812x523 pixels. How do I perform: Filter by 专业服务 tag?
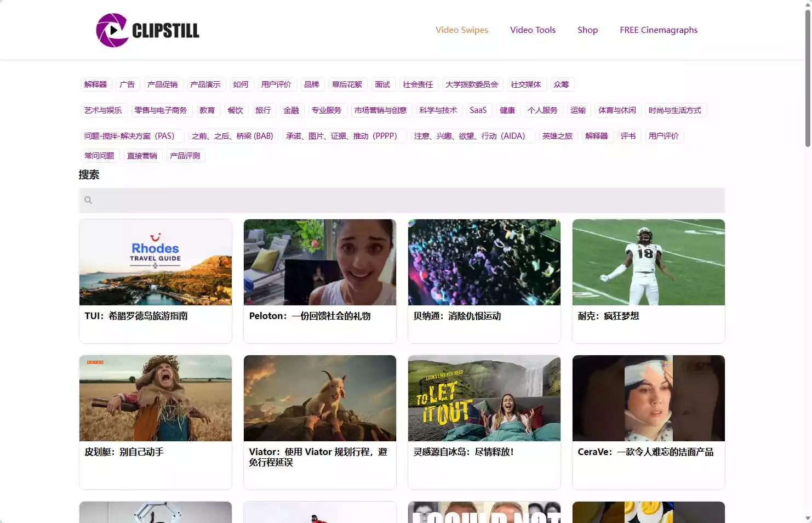click(x=327, y=110)
